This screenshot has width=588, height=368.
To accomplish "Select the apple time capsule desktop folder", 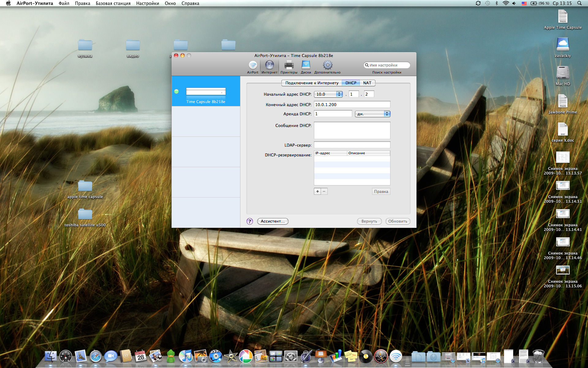I will coord(85,189).
